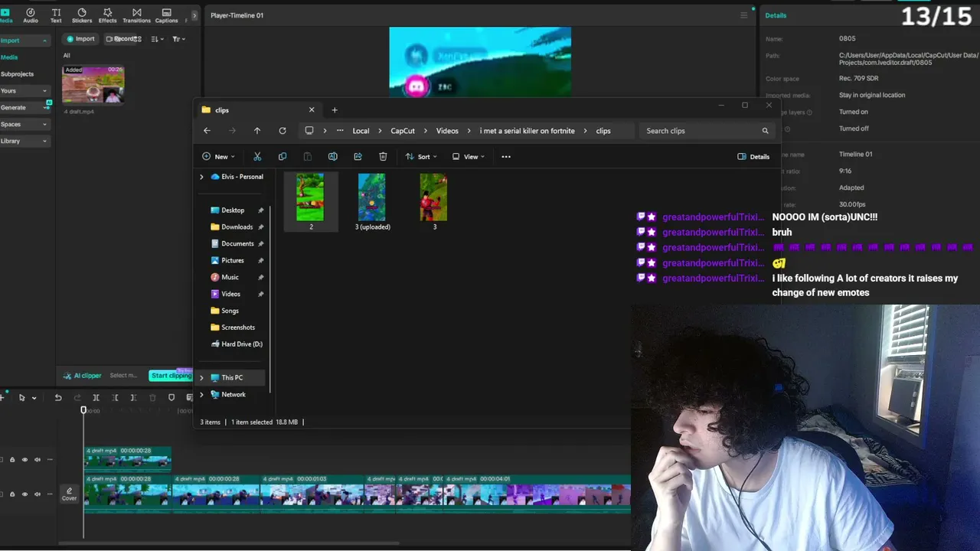Select the timeline pointer tool
Image resolution: width=980 pixels, height=551 pixels.
tap(21, 398)
